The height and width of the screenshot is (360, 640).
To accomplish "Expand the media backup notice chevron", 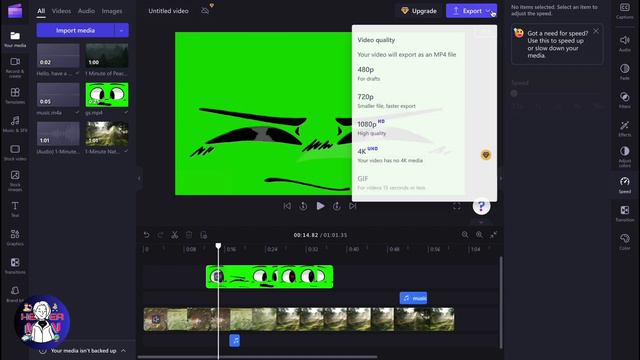I will point(123,351).
